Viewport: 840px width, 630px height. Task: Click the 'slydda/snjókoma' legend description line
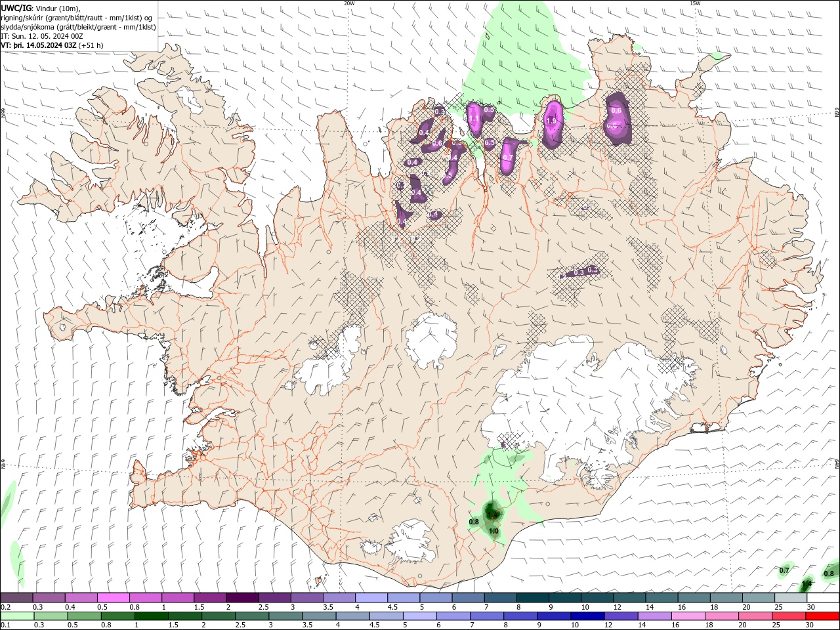pos(79,27)
